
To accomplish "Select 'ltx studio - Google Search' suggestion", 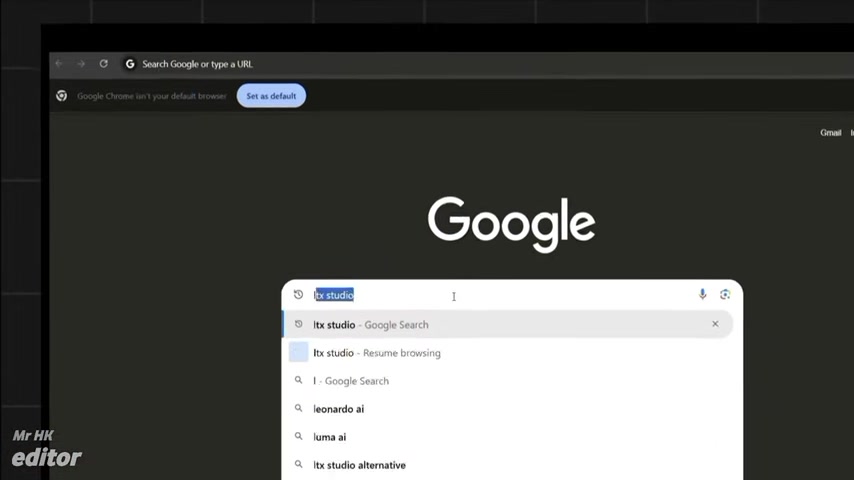I will (508, 324).
